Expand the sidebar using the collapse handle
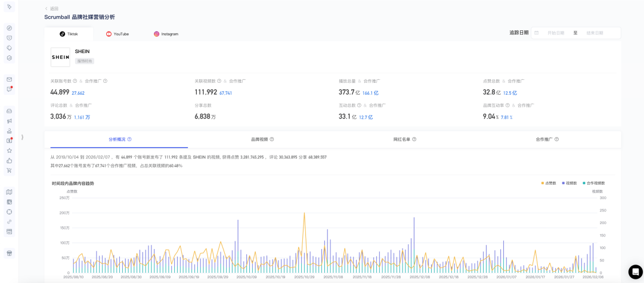The width and height of the screenshot is (644, 283). point(22,137)
